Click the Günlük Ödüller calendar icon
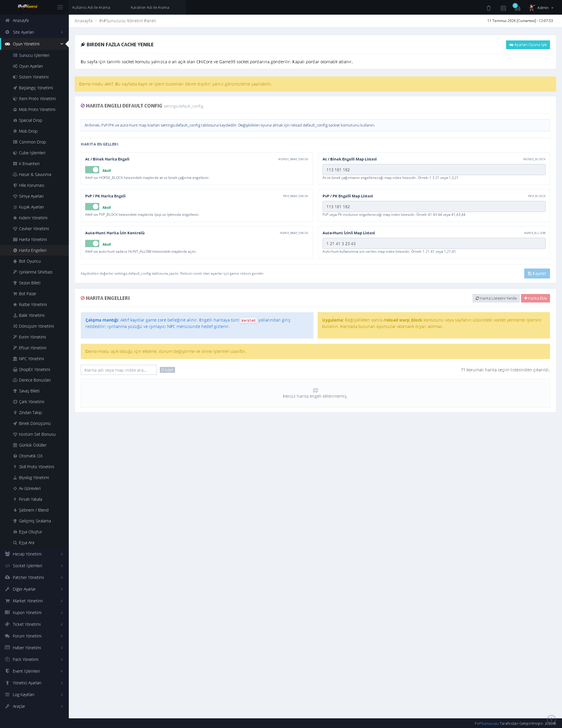Image resolution: width=562 pixels, height=728 pixels. (15, 445)
